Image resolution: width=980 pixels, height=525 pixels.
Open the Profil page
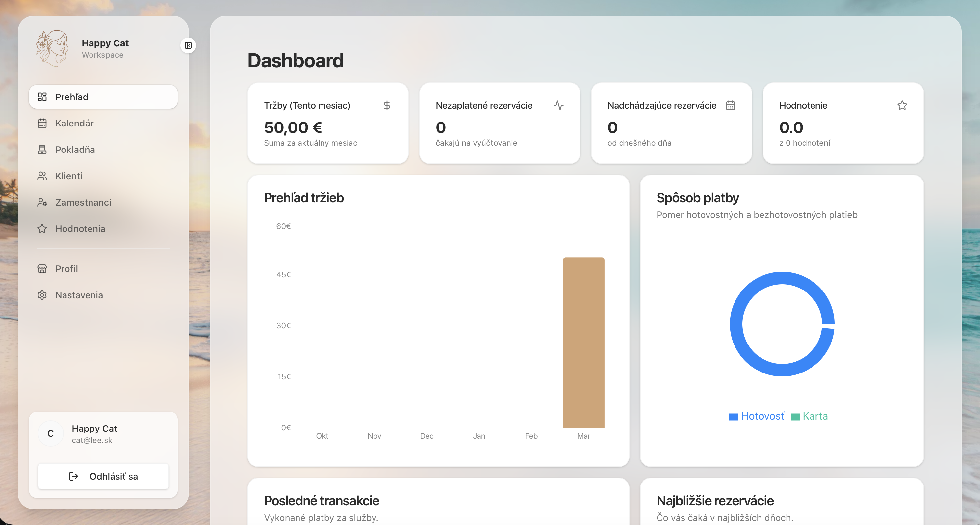(66, 268)
